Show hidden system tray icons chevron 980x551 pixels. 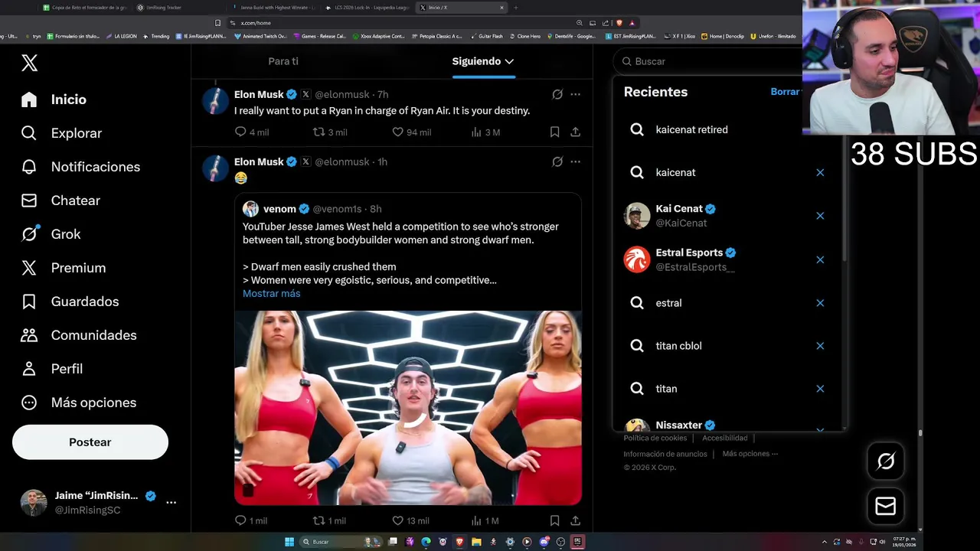click(825, 542)
